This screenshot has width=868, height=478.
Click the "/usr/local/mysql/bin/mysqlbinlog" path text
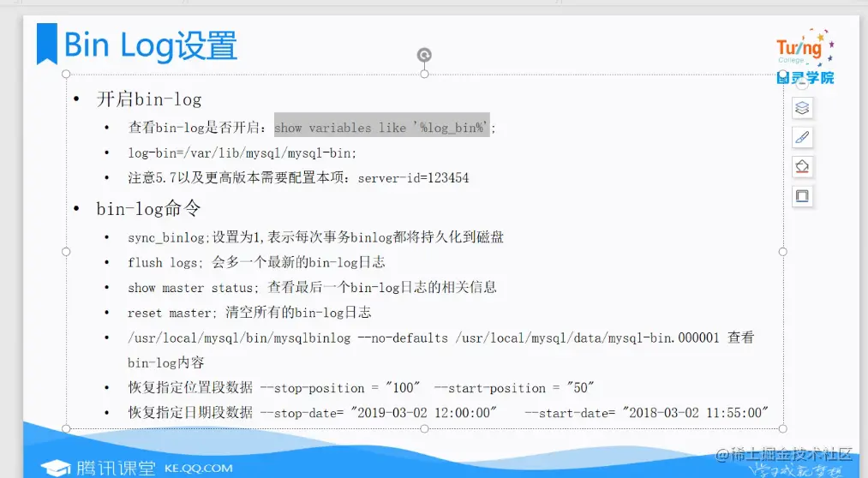coord(239,338)
